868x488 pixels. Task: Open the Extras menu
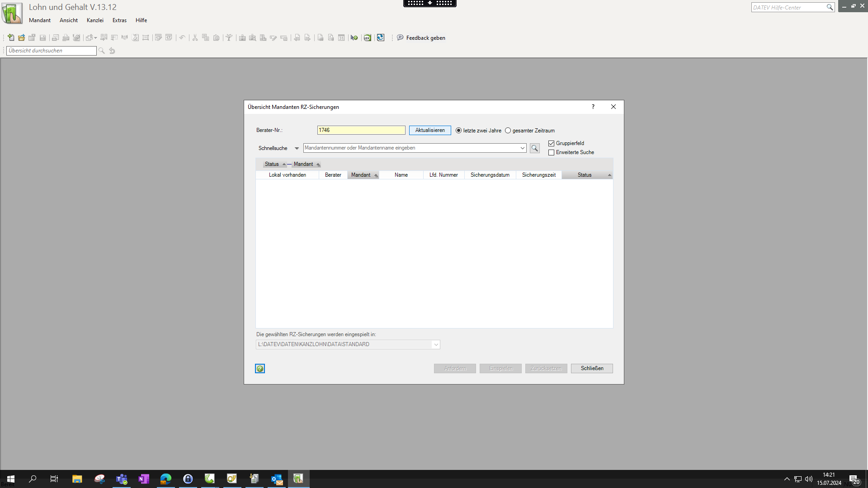(x=119, y=20)
